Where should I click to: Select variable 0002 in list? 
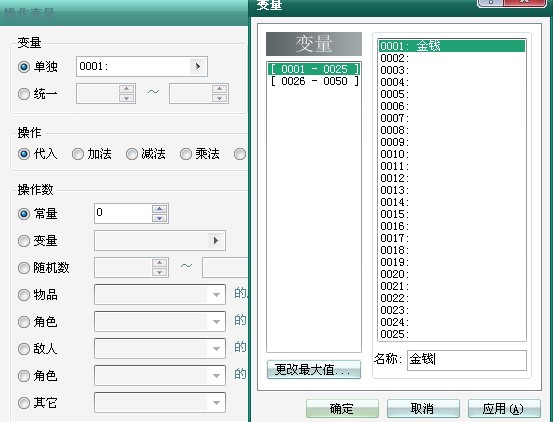(452, 58)
